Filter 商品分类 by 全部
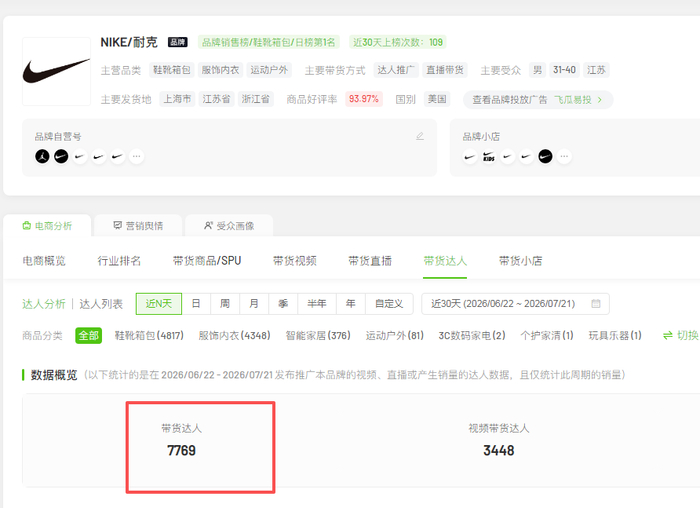Screen dimensions: 700x508 pos(89,336)
